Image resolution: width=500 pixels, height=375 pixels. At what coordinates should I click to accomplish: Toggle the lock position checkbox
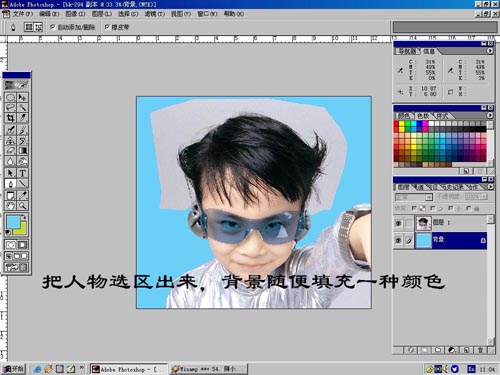click(x=450, y=208)
